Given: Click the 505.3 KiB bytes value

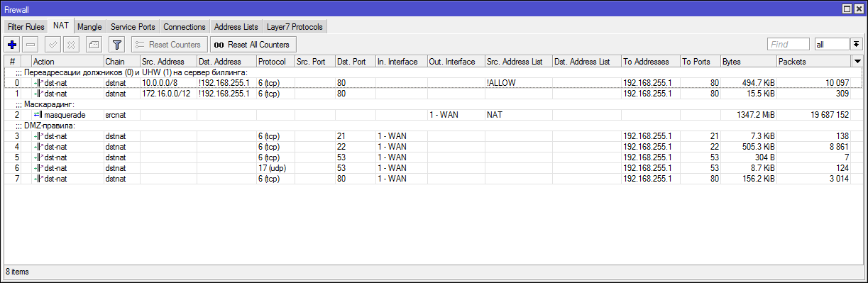Looking at the screenshot, I should pos(757,146).
